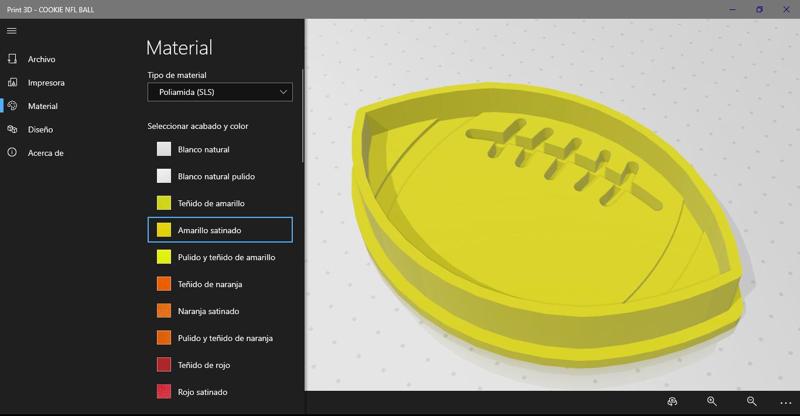Zoom in on the 3D preview
This screenshot has width=800, height=416.
pyautogui.click(x=712, y=402)
